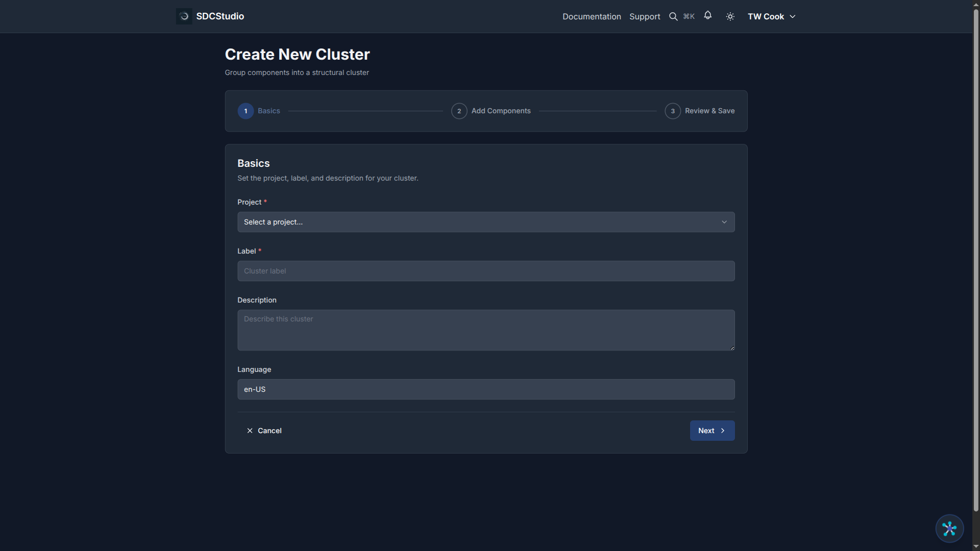Image resolution: width=980 pixels, height=551 pixels.
Task: Click the Describe this cluster textarea
Action: click(485, 330)
